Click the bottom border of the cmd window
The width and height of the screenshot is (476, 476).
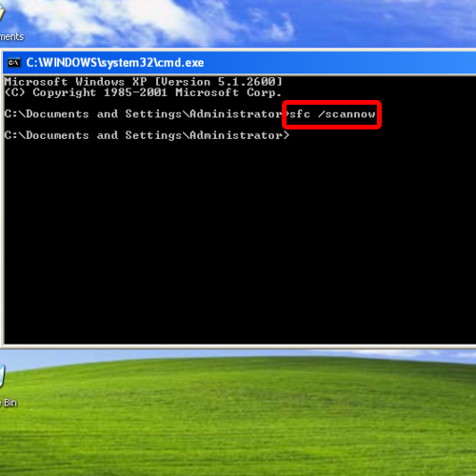pyautogui.click(x=238, y=347)
